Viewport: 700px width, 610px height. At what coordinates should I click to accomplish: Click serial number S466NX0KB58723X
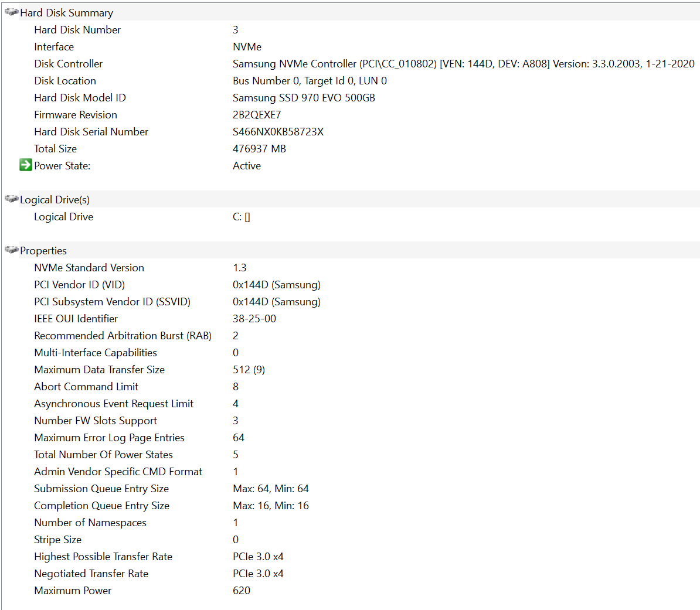(x=278, y=132)
